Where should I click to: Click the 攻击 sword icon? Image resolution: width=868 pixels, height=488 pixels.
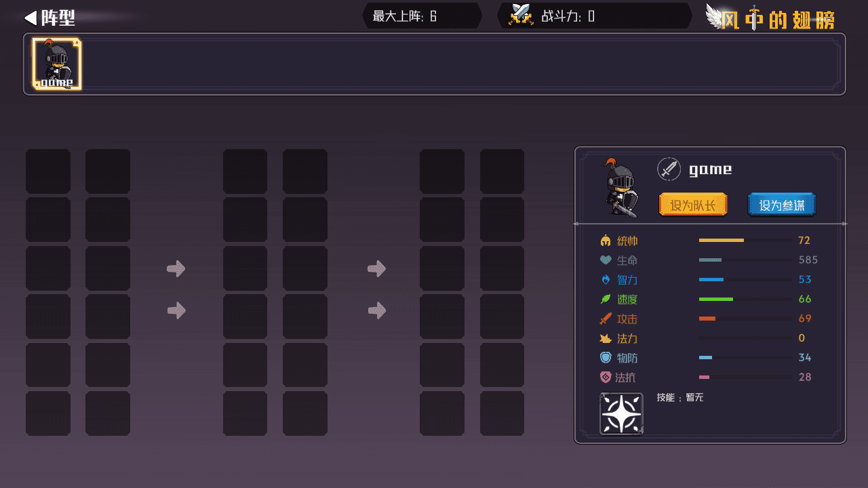click(606, 319)
